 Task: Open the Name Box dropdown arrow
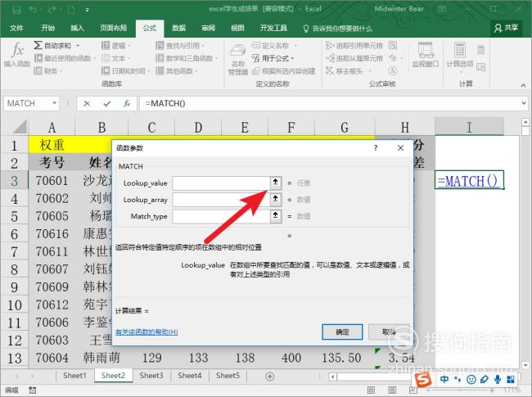pos(54,103)
